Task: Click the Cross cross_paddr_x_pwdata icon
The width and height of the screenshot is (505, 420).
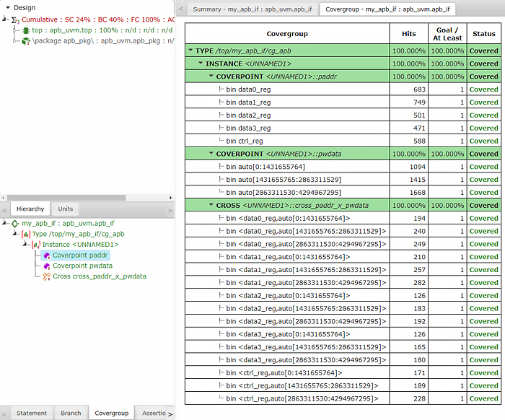Action: [x=47, y=276]
